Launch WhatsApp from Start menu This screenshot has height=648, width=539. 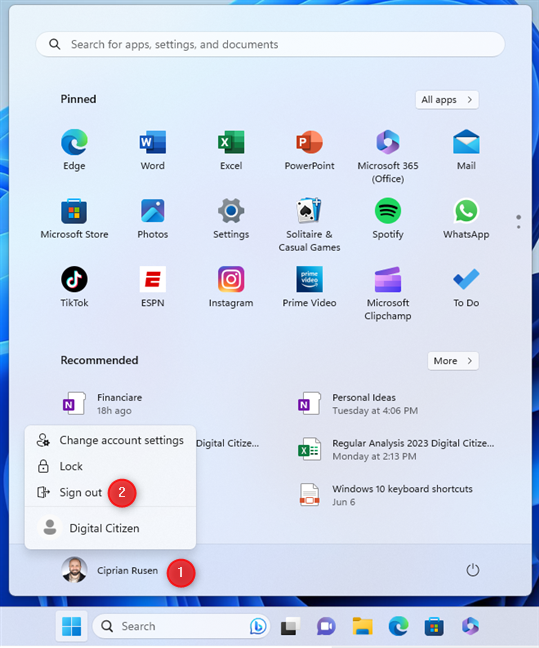466,218
